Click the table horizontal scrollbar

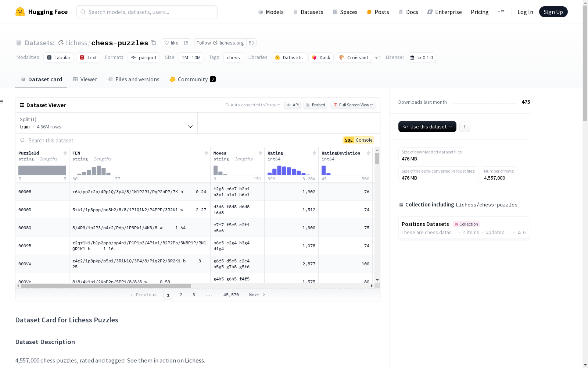coord(106,286)
